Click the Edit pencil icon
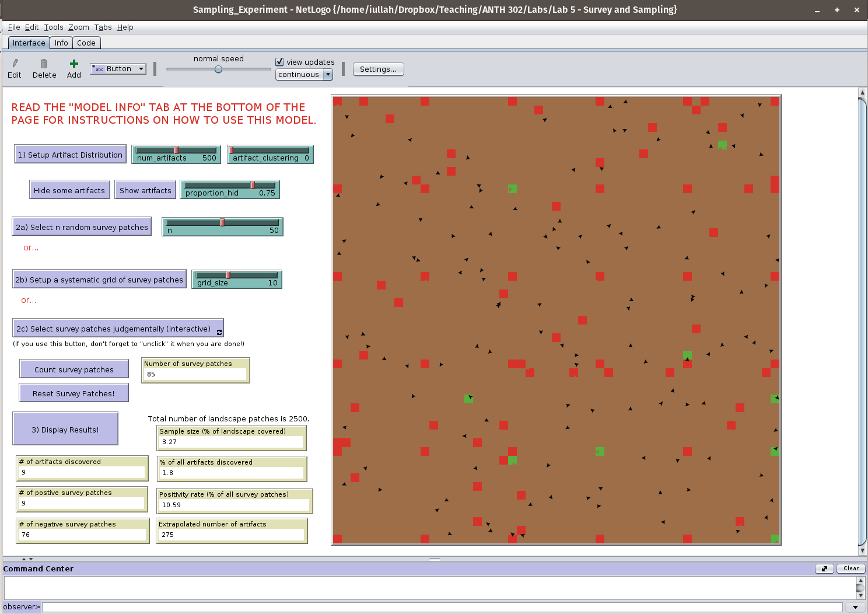Screen dimensions: 868x614 (15, 64)
